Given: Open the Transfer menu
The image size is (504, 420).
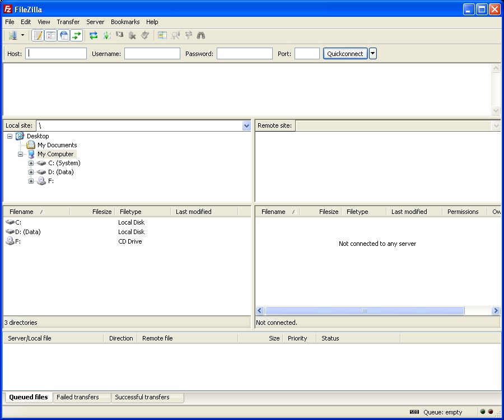Looking at the screenshot, I should tap(68, 22).
